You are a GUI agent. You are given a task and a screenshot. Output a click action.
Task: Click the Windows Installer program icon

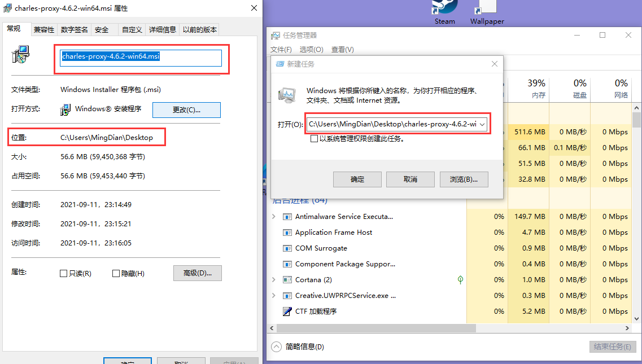tap(65, 109)
